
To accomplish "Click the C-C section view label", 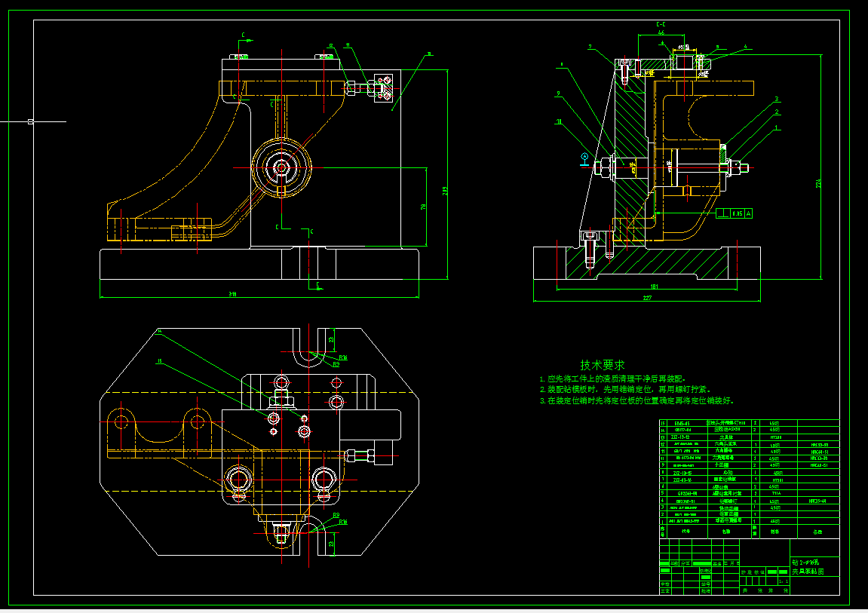I will tap(661, 24).
